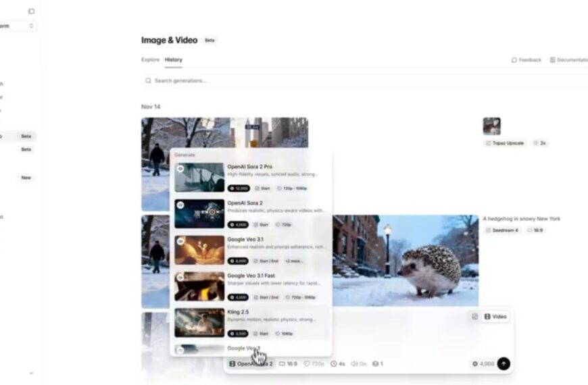Viewport: 588px width, 385px height.
Task: Select the History tab
Action: [x=173, y=60]
